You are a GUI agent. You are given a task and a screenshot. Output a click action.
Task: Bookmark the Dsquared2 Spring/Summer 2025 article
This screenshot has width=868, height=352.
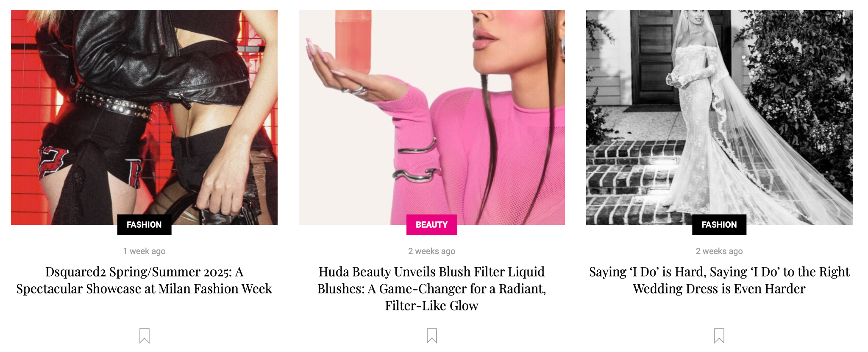point(145,335)
